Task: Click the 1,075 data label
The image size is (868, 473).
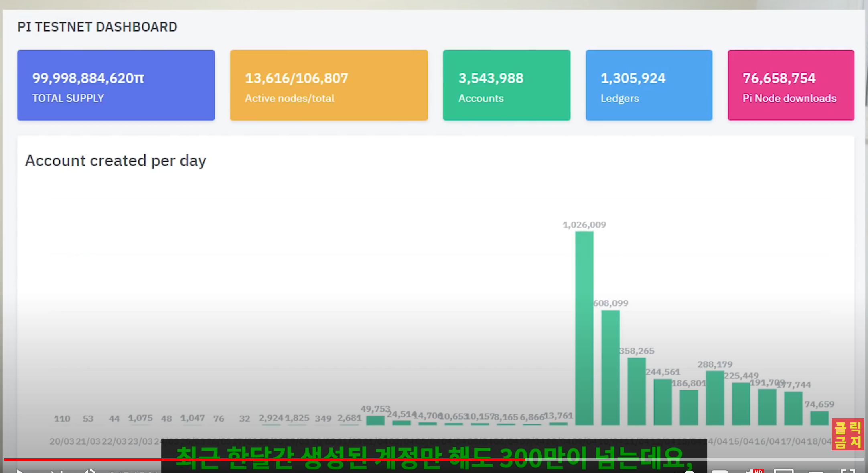Action: pyautogui.click(x=140, y=418)
